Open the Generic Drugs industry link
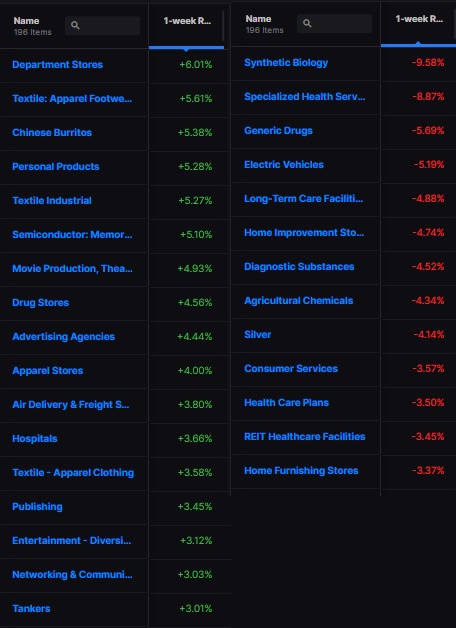456x628 pixels. [278, 131]
